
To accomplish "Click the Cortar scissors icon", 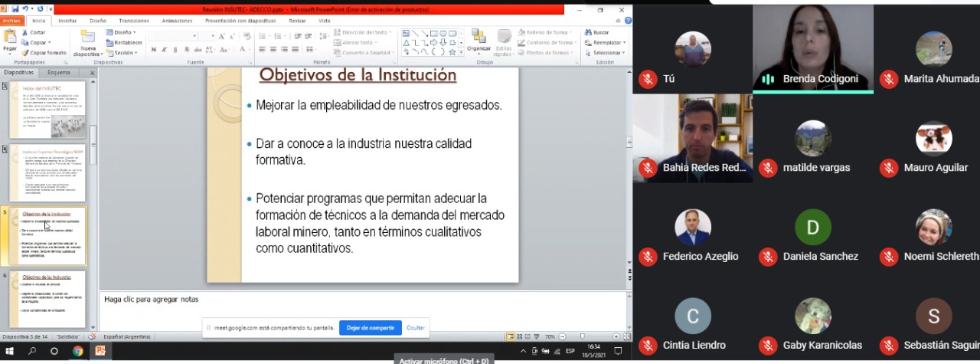I will pyautogui.click(x=25, y=33).
